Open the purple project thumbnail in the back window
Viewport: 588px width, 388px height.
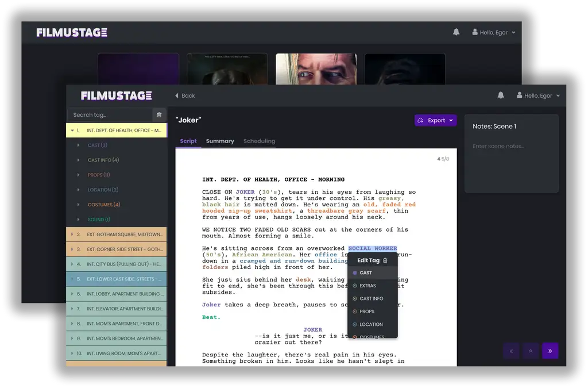pos(138,69)
